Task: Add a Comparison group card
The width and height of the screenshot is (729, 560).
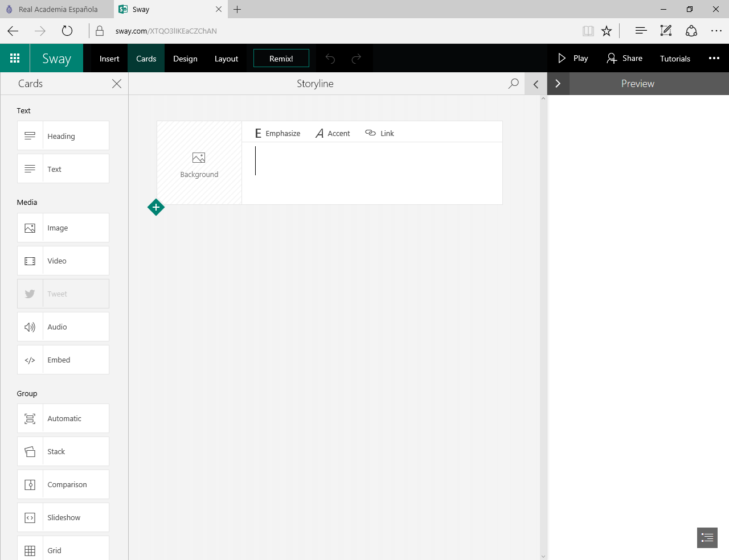Action: [63, 484]
